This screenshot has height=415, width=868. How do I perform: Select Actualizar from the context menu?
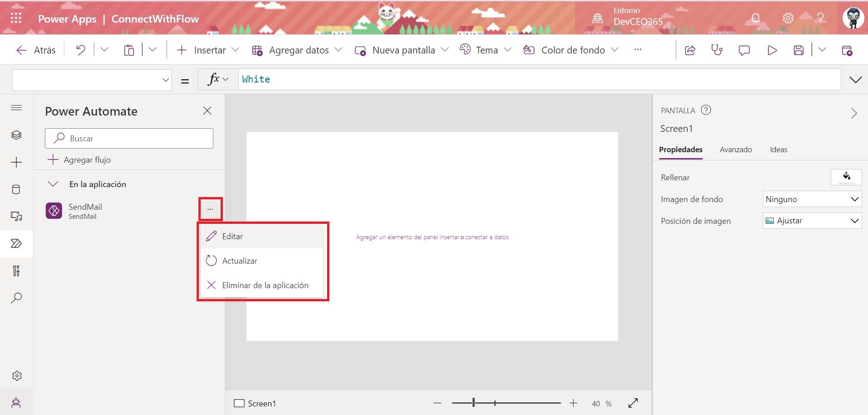(262, 261)
